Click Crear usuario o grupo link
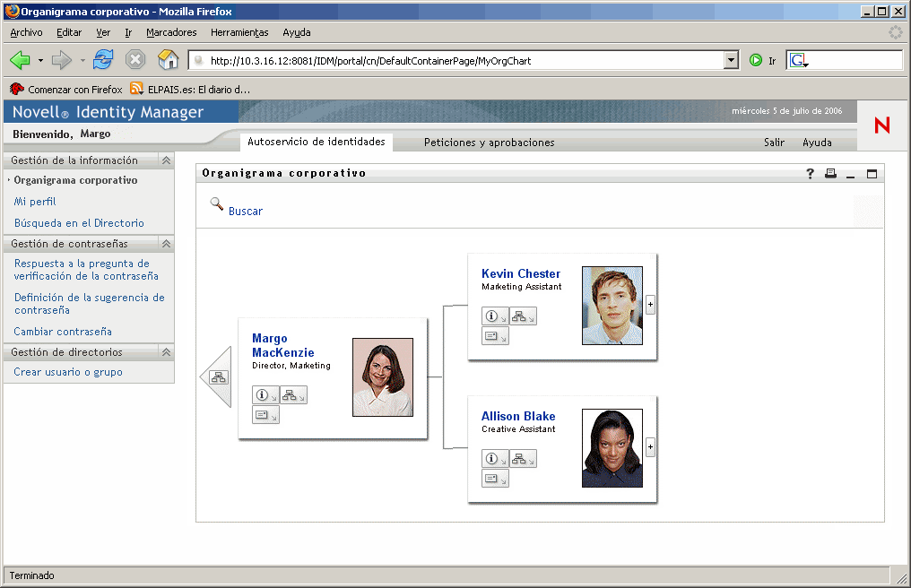Viewport: 911px width, 588px height. click(x=68, y=372)
